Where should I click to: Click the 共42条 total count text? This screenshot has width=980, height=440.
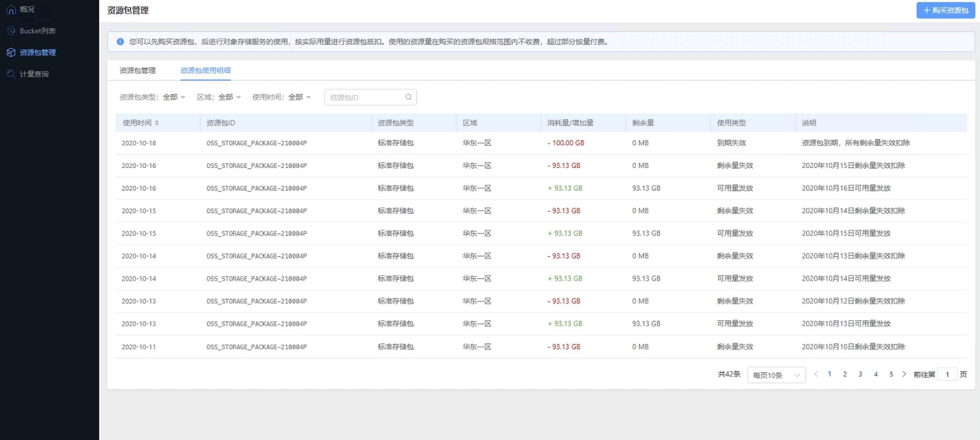coord(729,374)
